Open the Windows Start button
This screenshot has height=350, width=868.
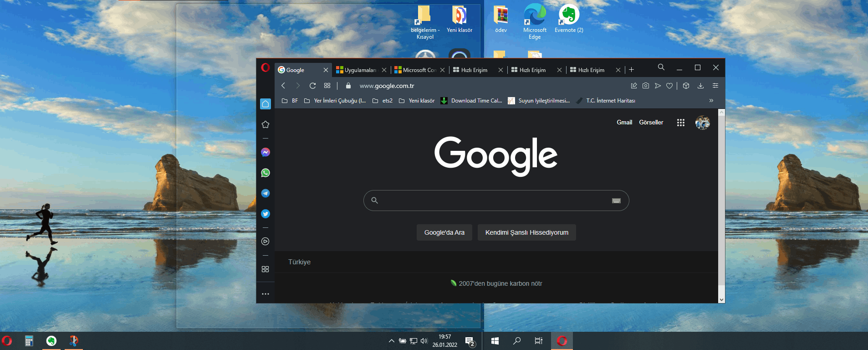pos(495,341)
